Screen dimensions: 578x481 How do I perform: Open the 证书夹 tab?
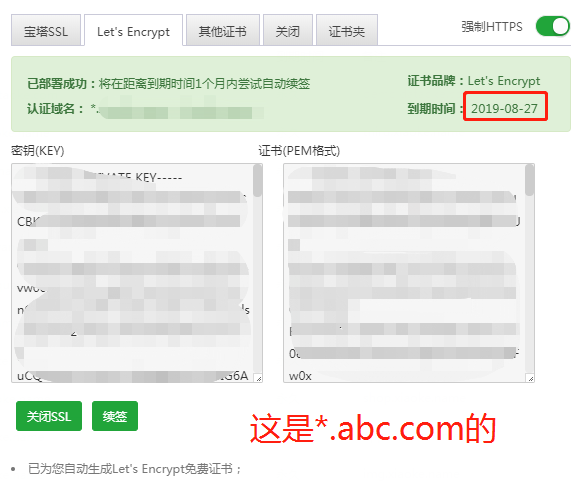point(347,30)
